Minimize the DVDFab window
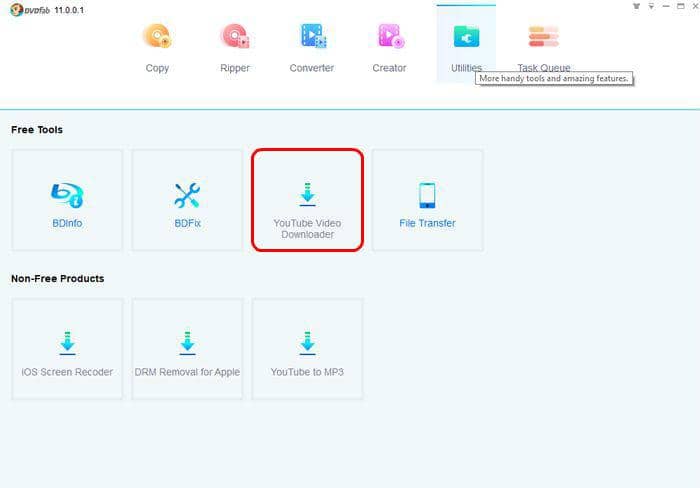Screen dimensions: 700x488 click(x=666, y=6)
